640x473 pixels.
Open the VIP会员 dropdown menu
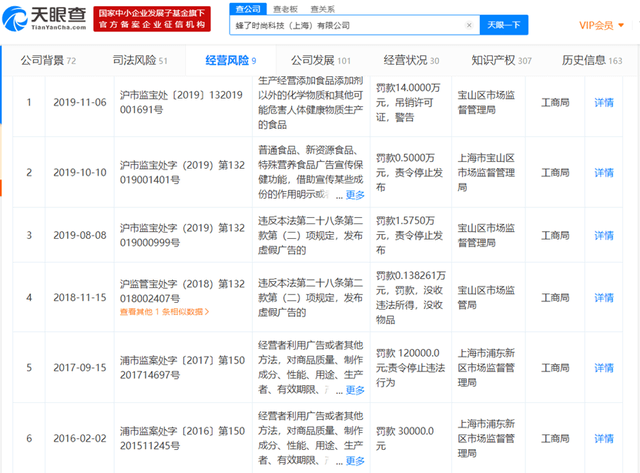(601, 23)
